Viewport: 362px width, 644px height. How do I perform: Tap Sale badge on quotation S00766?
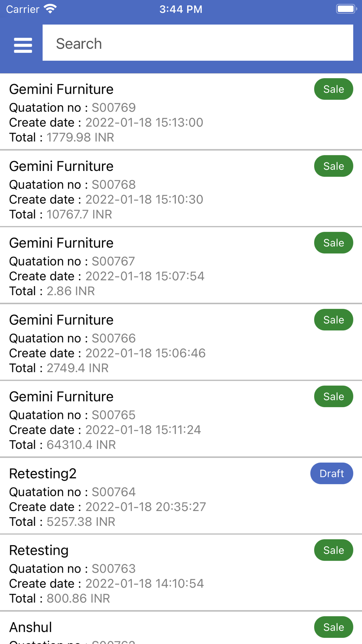click(x=333, y=320)
